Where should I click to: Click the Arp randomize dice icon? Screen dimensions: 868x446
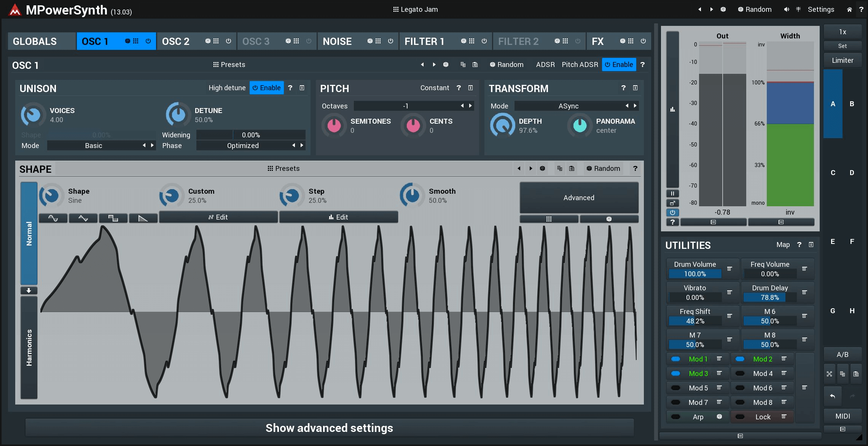click(x=719, y=417)
